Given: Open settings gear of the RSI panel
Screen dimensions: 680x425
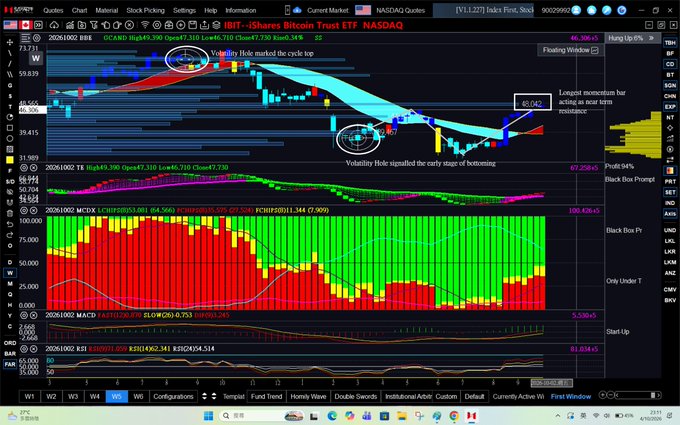Looking at the screenshot, I should (x=24, y=349).
